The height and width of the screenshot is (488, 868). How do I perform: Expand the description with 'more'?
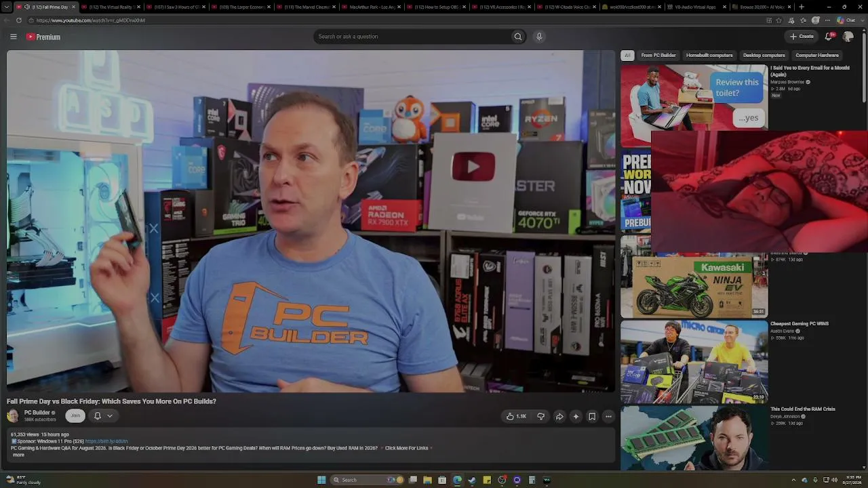18,455
